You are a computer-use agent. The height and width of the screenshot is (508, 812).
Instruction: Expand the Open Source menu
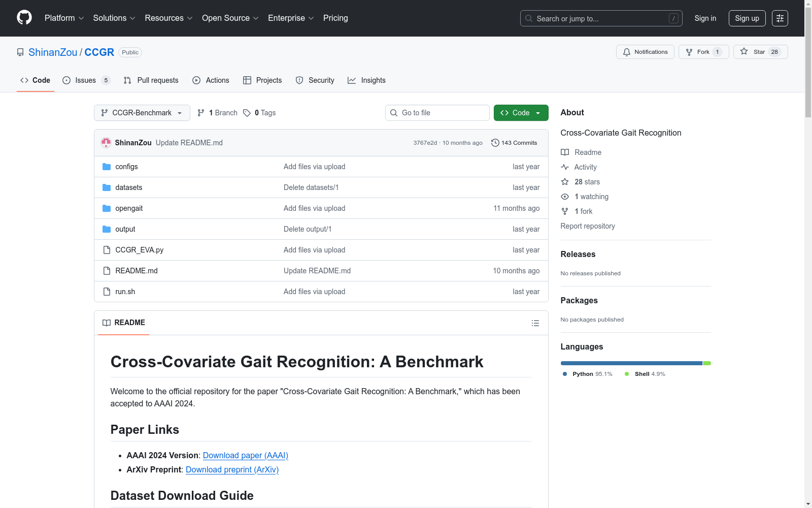230,18
